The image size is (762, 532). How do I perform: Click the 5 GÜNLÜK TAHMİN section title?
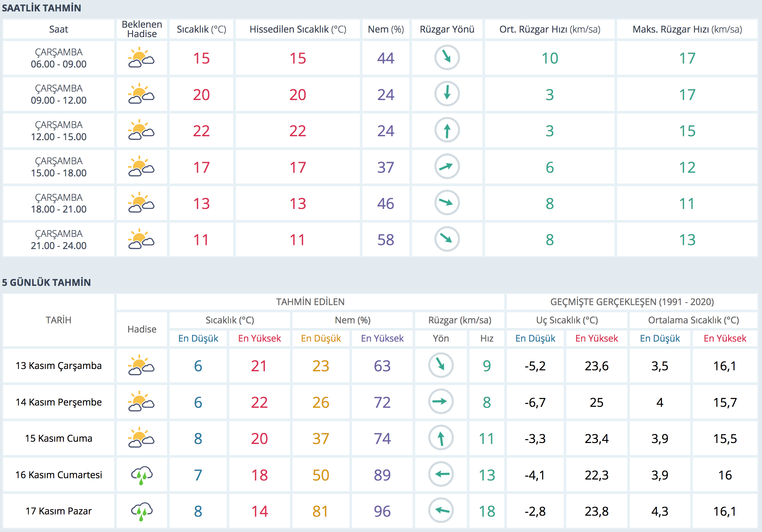point(46,282)
